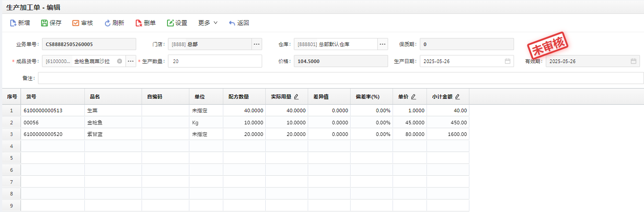Clear the 成品货号 field with x icon
644x212 pixels.
pyautogui.click(x=119, y=61)
